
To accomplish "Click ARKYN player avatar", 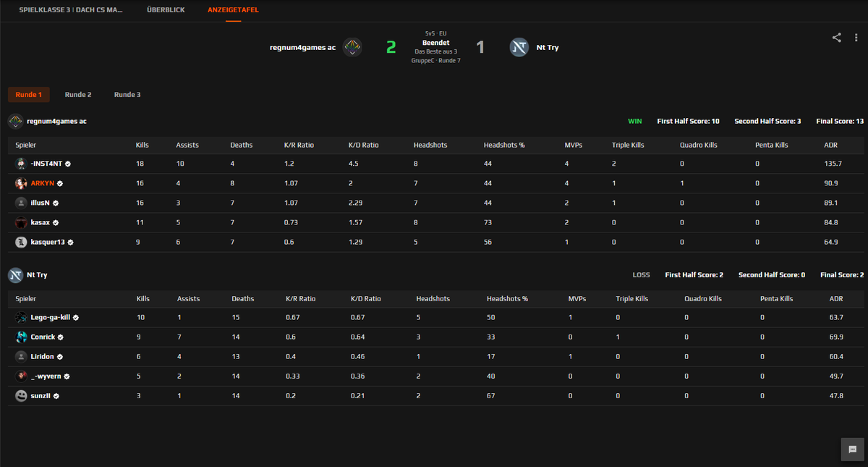I will [21, 183].
